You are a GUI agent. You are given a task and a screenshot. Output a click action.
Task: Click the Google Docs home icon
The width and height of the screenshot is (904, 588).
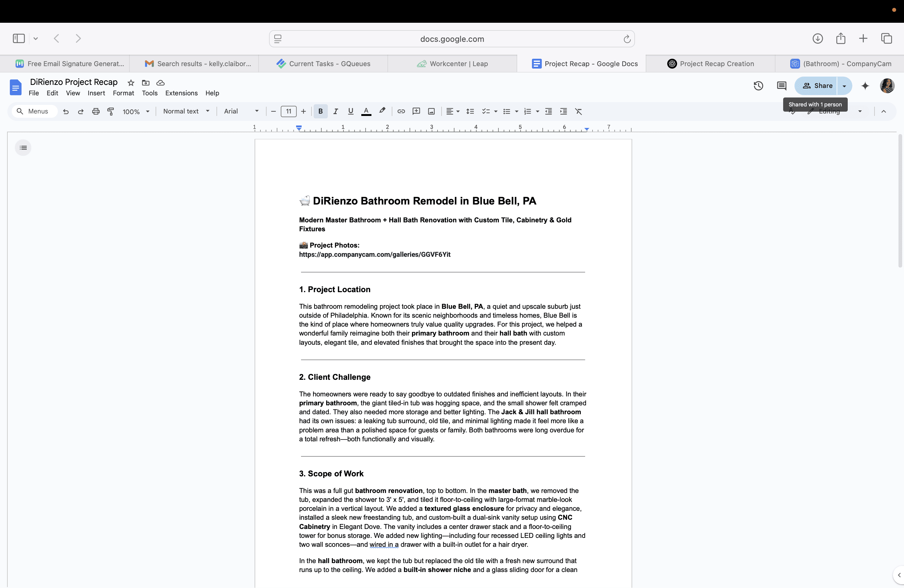point(16,87)
